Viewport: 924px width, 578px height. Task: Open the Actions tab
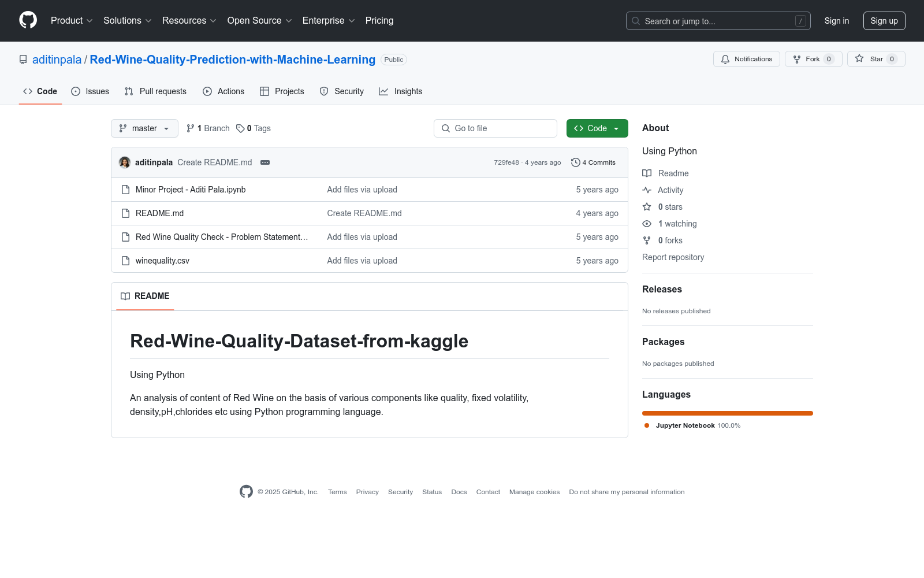tap(223, 91)
